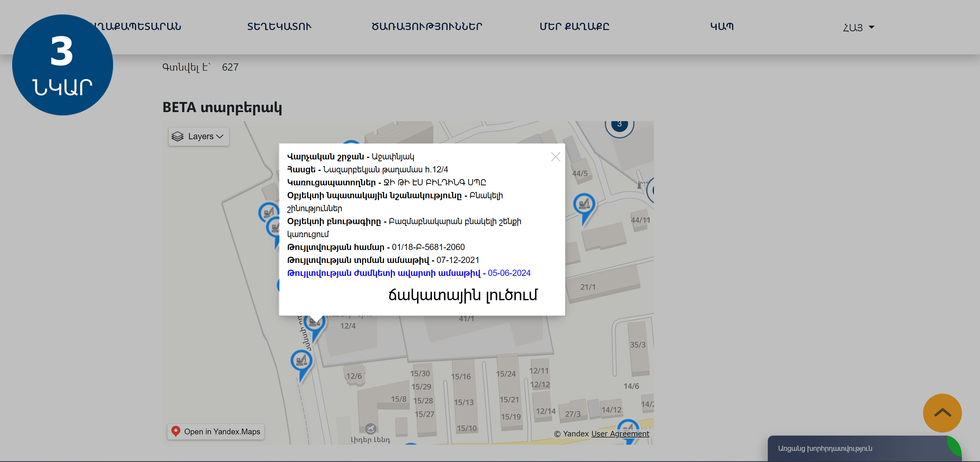Open the ՄԵՐ ՔԱՂԱՔԸ menu

(x=574, y=27)
